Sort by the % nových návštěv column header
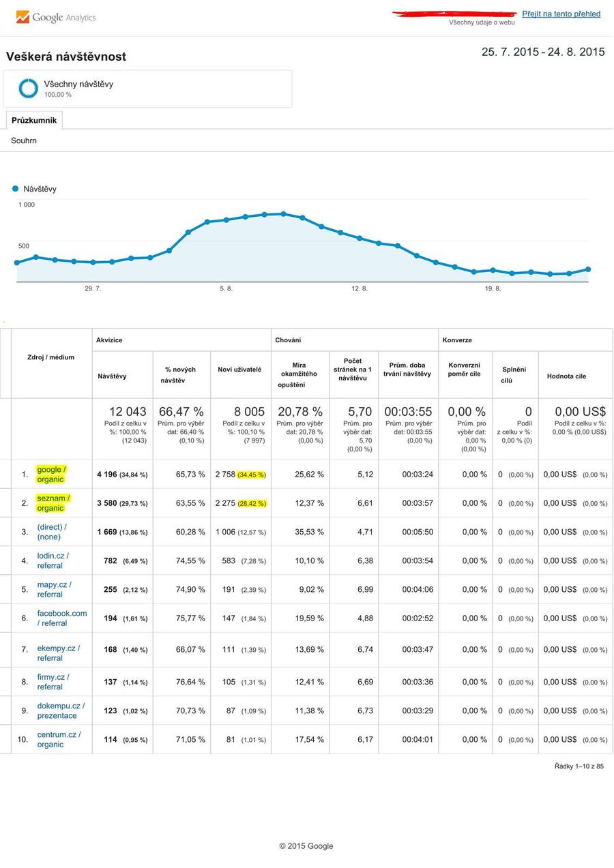Image resolution: width=614 pixels, height=868 pixels. pos(180,375)
